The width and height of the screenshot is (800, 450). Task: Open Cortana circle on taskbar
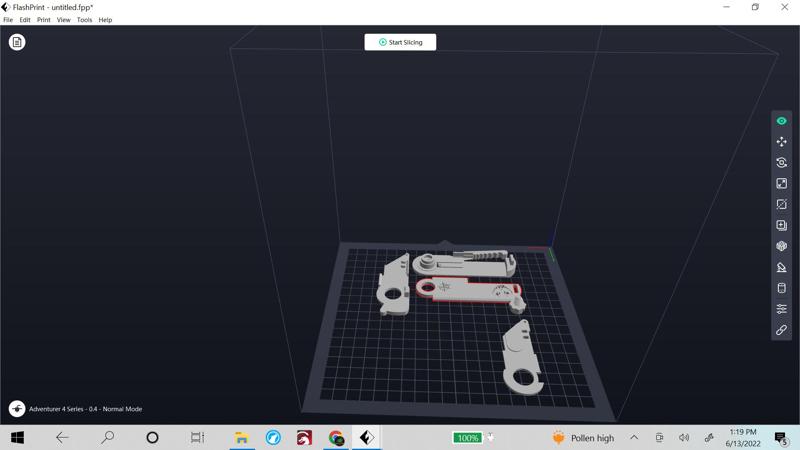click(152, 438)
